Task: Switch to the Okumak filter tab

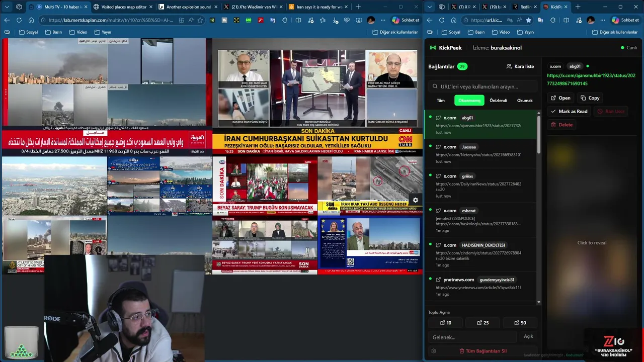Action: [x=525, y=101]
